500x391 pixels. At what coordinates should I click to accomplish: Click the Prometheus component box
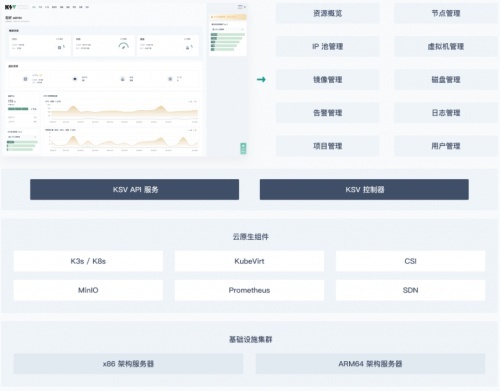249,290
